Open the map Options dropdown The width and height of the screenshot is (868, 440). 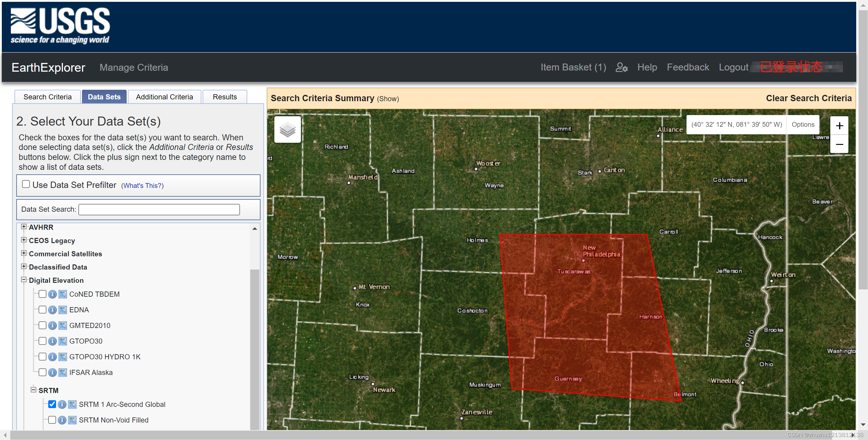point(803,125)
